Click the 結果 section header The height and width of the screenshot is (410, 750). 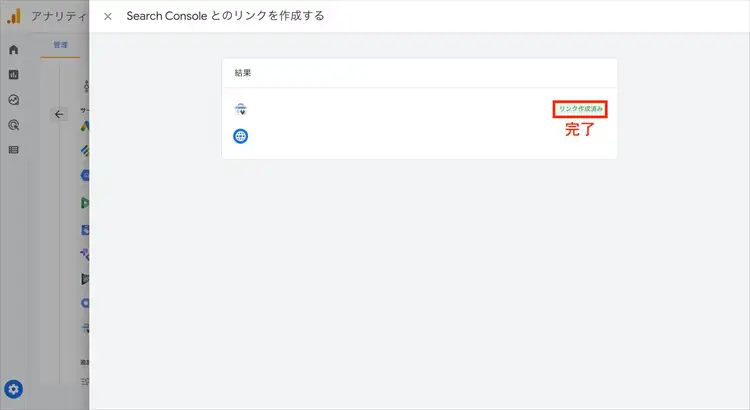(243, 73)
